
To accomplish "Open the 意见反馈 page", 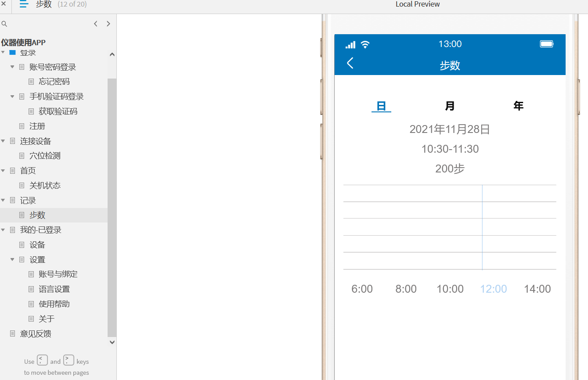I will click(36, 334).
